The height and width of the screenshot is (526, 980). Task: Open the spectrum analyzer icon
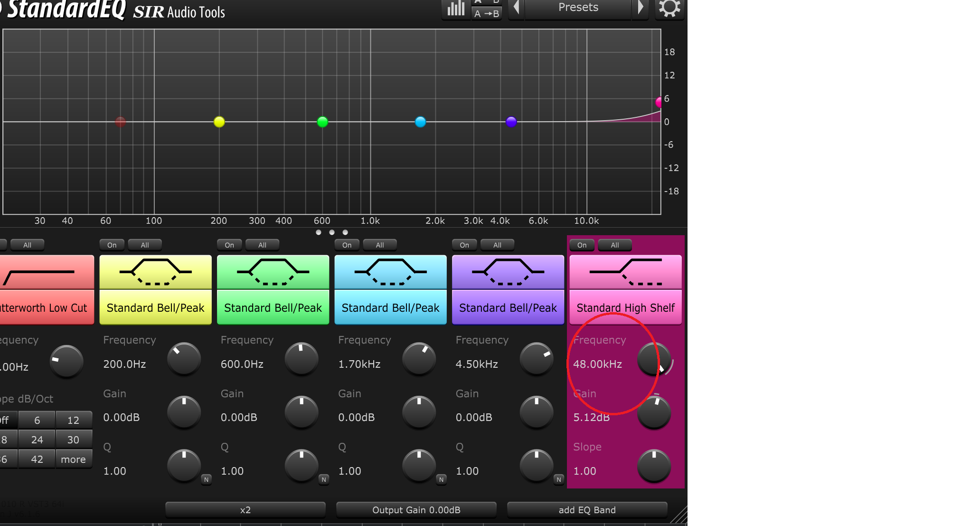click(x=456, y=8)
